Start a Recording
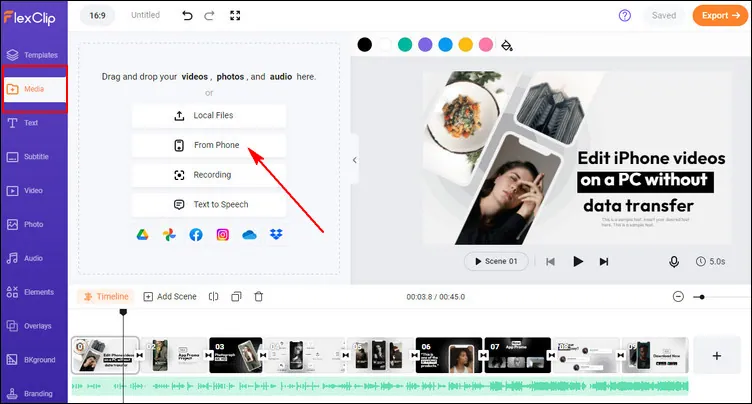This screenshot has height=404, width=752. point(209,175)
